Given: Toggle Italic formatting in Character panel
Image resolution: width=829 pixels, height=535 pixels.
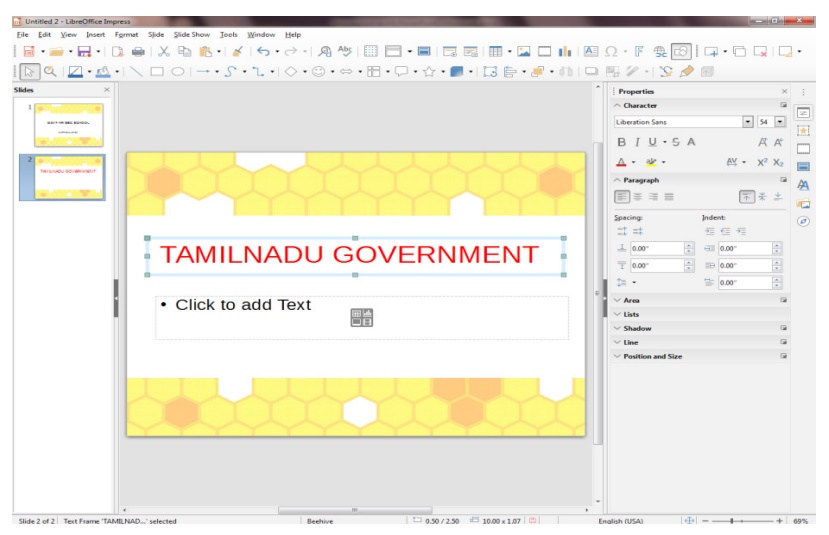Looking at the screenshot, I should tap(635, 142).
